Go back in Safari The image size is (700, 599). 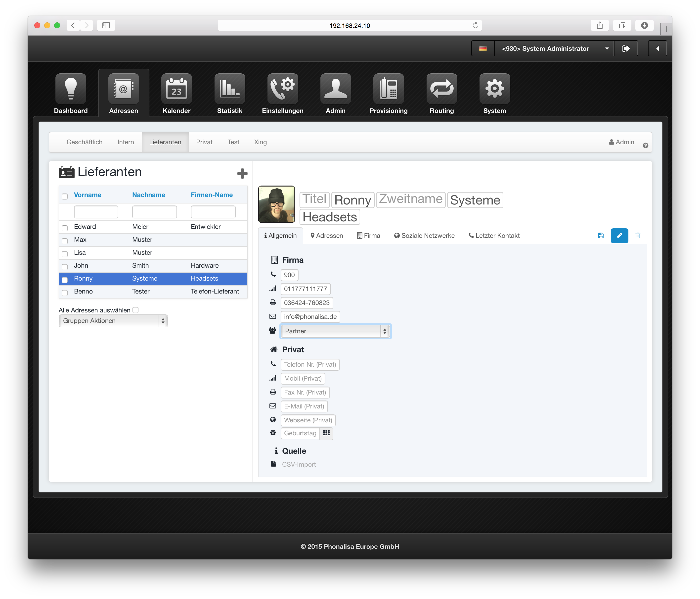(x=73, y=25)
